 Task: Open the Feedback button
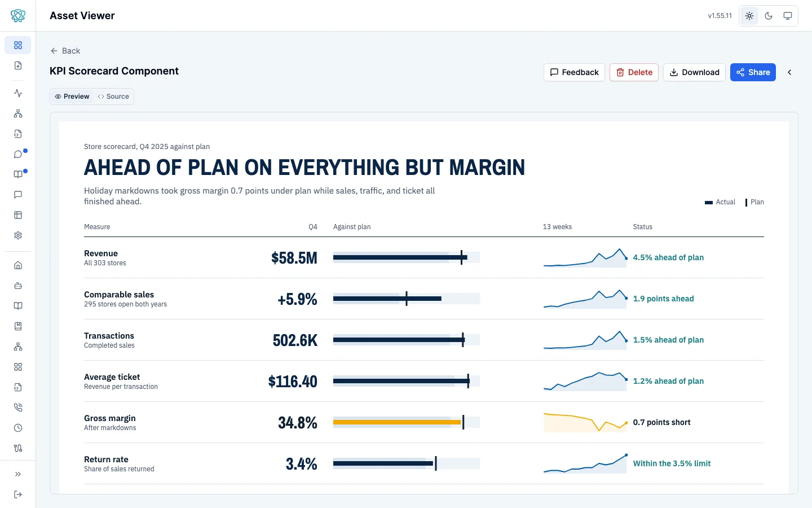point(574,72)
